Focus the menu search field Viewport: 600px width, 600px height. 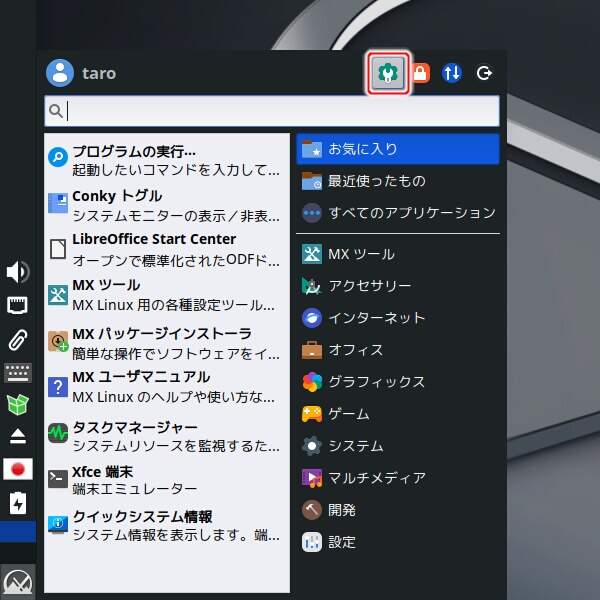[280, 110]
